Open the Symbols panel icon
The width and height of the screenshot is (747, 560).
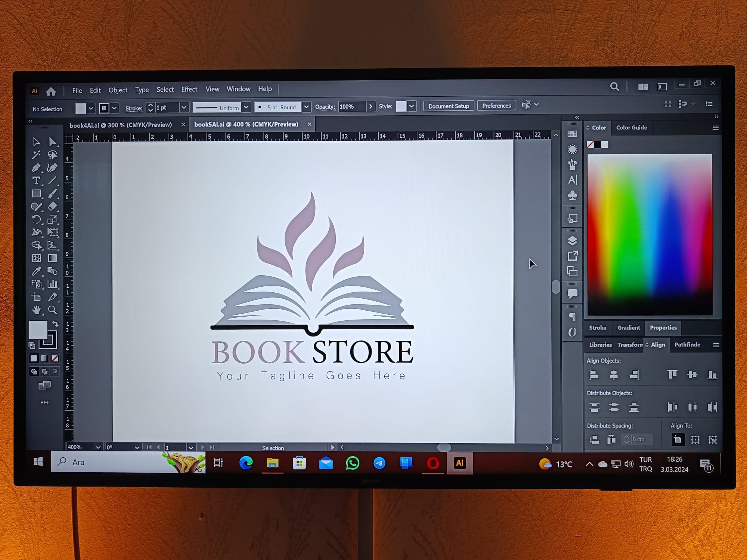click(x=572, y=195)
